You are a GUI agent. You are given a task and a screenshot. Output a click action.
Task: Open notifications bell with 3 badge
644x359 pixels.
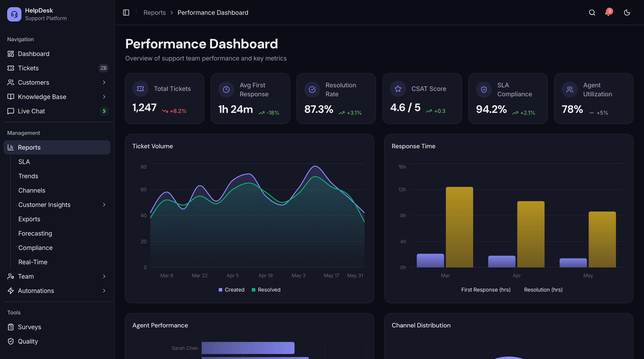609,12
